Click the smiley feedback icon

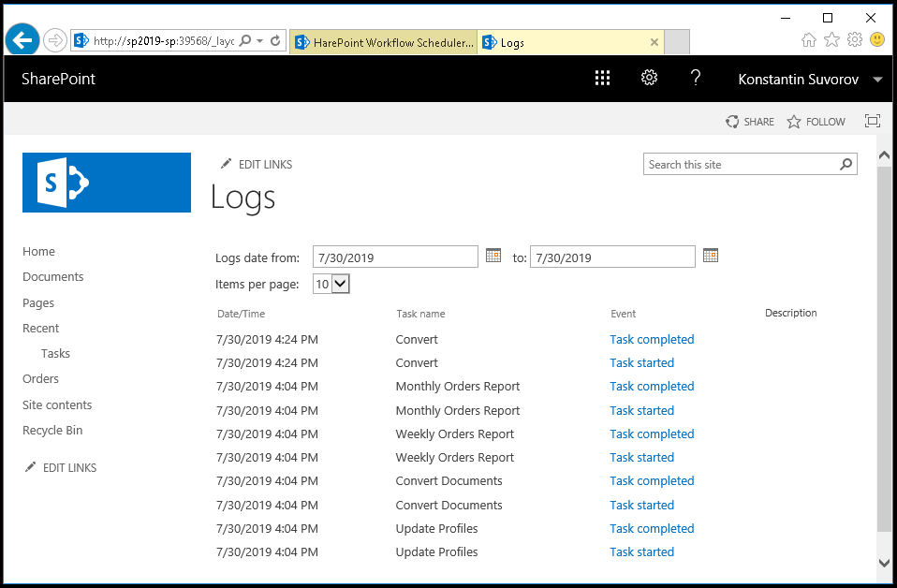pos(877,40)
